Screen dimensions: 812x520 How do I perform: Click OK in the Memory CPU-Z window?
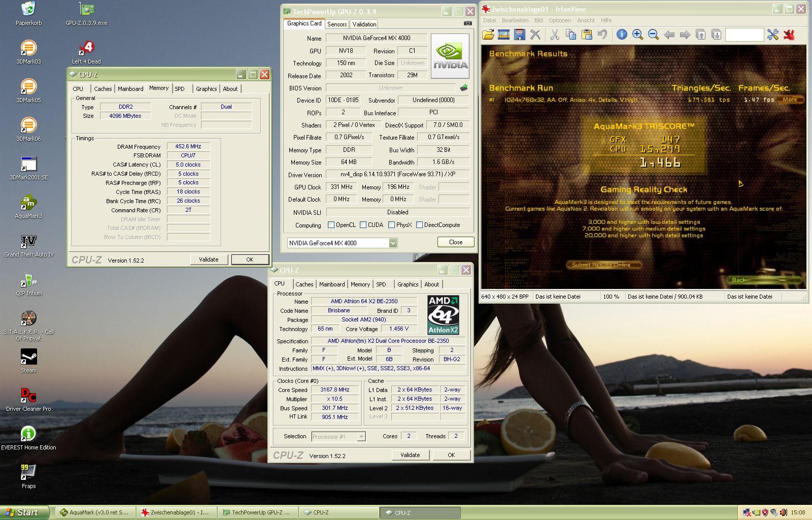click(x=250, y=259)
